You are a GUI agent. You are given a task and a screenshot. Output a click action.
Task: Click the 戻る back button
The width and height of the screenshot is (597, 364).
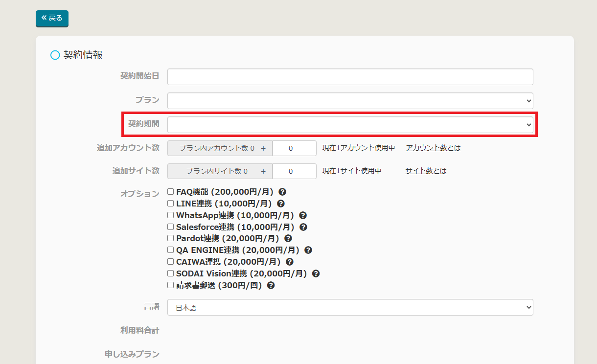coord(52,18)
